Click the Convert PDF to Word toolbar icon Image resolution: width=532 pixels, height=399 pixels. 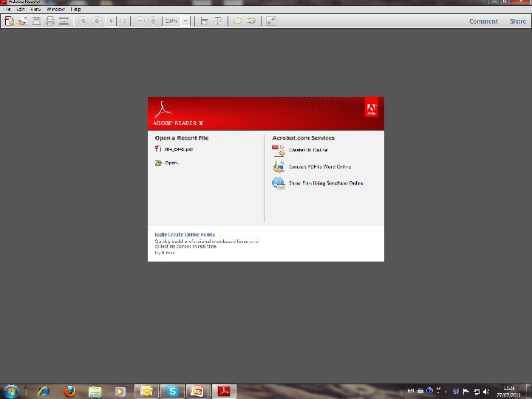pyautogui.click(x=23, y=21)
